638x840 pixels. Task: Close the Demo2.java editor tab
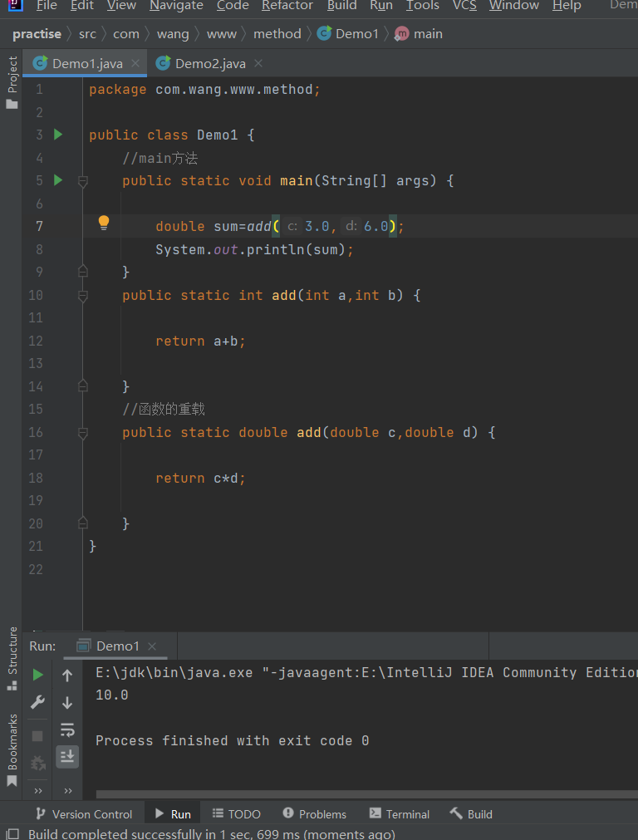(258, 63)
